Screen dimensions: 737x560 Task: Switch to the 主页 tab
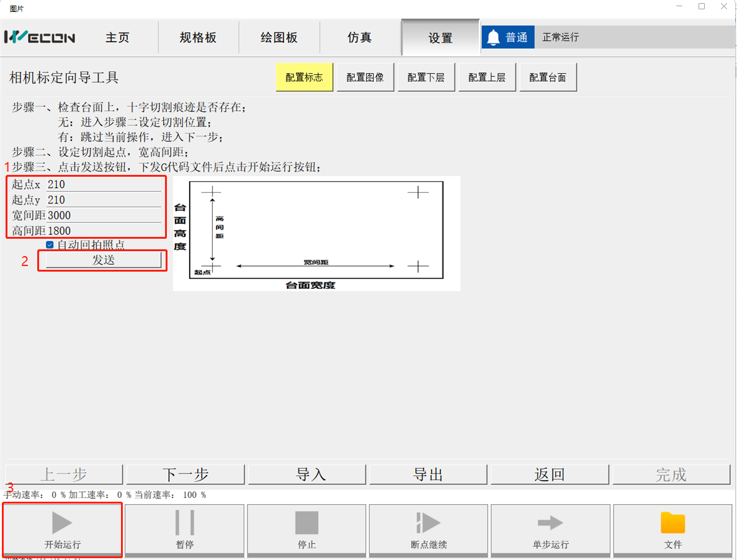click(x=117, y=38)
